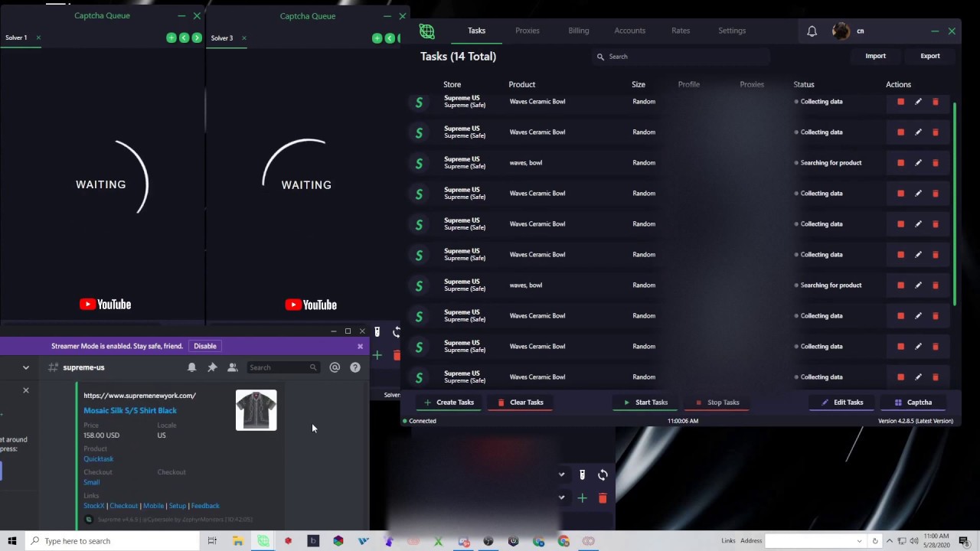Click the Stop Tasks button

coord(717,403)
